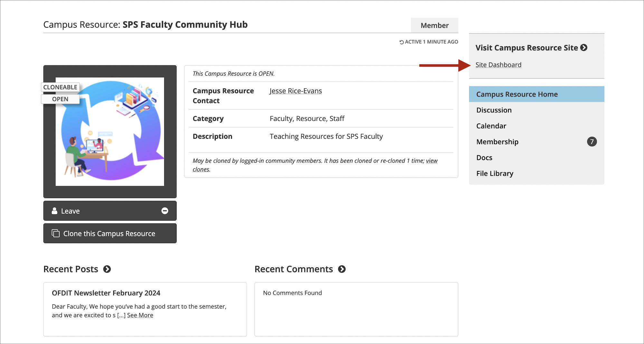Viewport: 644px width, 344px height.
Task: Open the Calendar section
Action: click(491, 126)
